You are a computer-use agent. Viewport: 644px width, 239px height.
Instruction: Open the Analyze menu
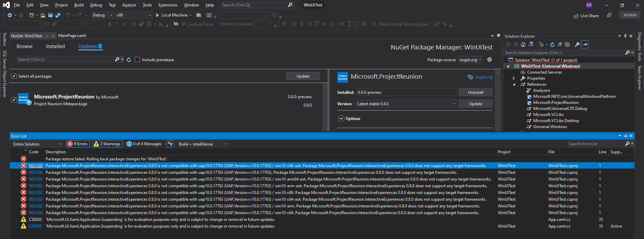click(129, 5)
